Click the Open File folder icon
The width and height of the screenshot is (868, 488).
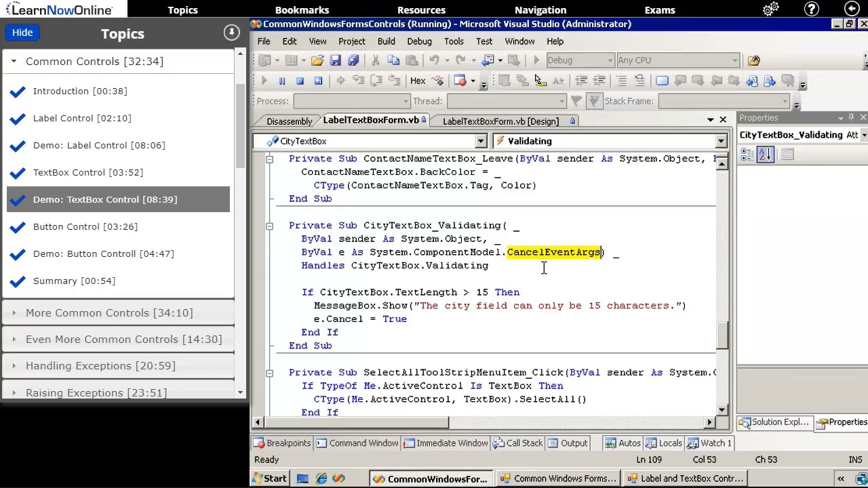(x=317, y=60)
